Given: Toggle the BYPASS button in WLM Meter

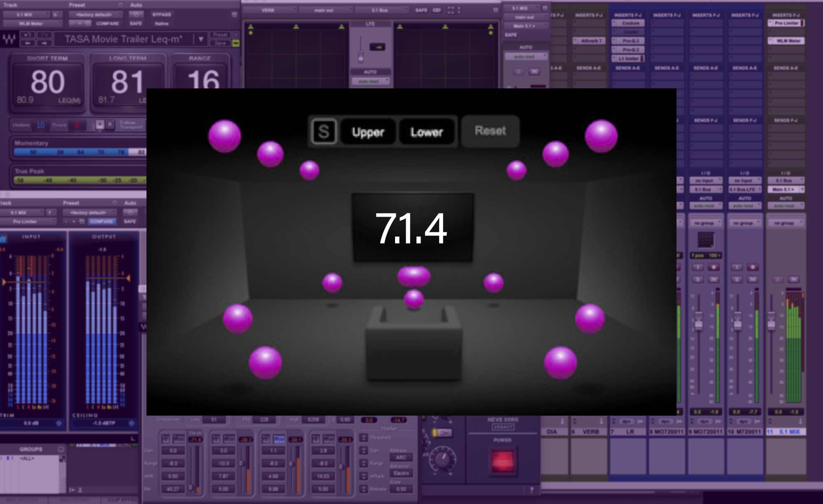Looking at the screenshot, I should (x=162, y=15).
